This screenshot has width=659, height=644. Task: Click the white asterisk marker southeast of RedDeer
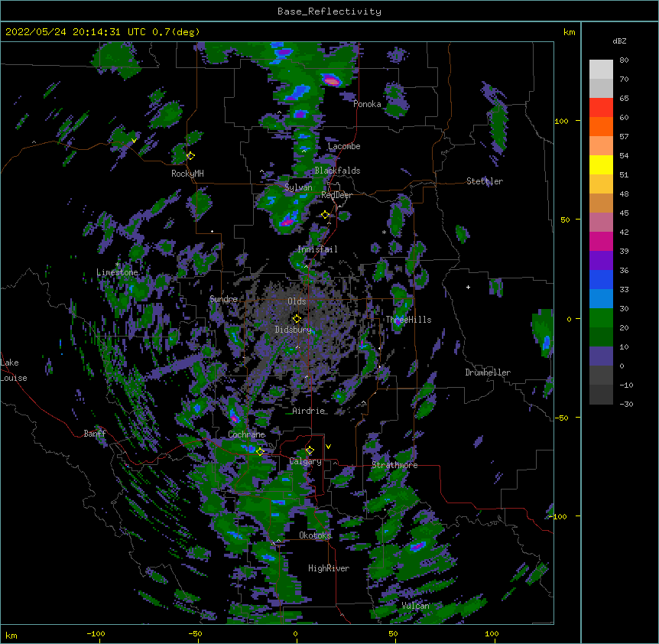pyautogui.click(x=384, y=232)
